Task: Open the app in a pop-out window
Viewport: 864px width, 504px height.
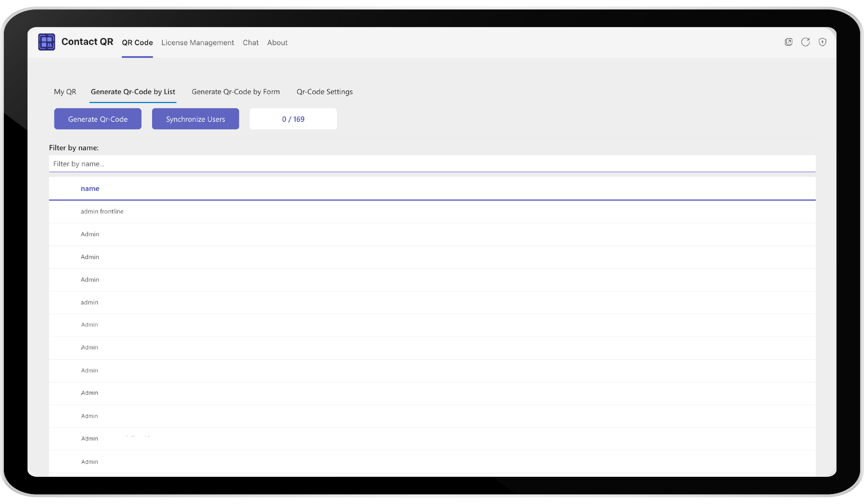Action: click(788, 42)
